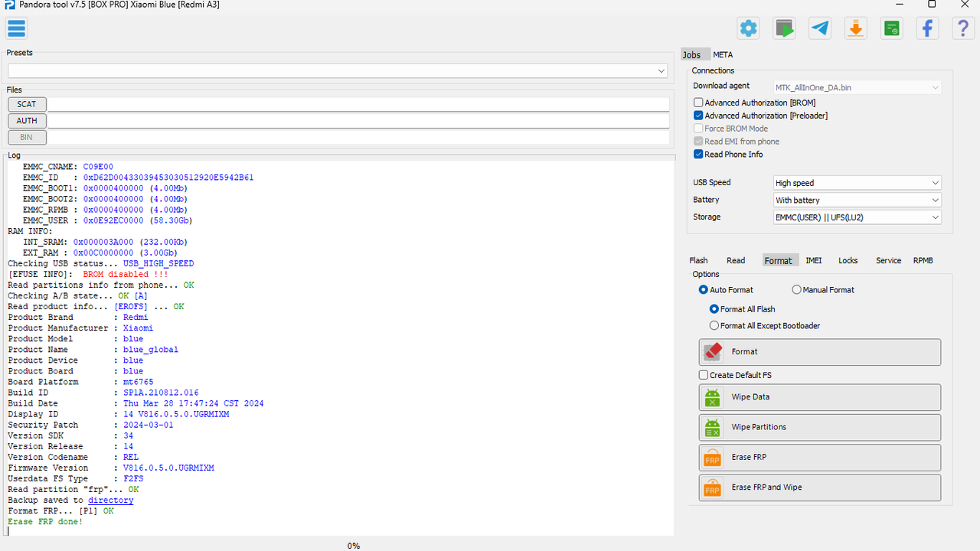Open the RPMB tab
980x551 pixels.
(x=923, y=261)
